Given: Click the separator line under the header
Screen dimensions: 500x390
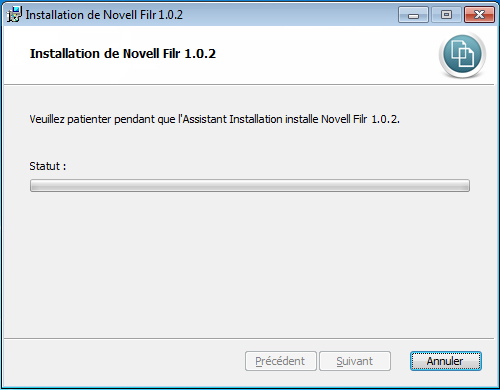Looking at the screenshot, I should [x=249, y=85].
